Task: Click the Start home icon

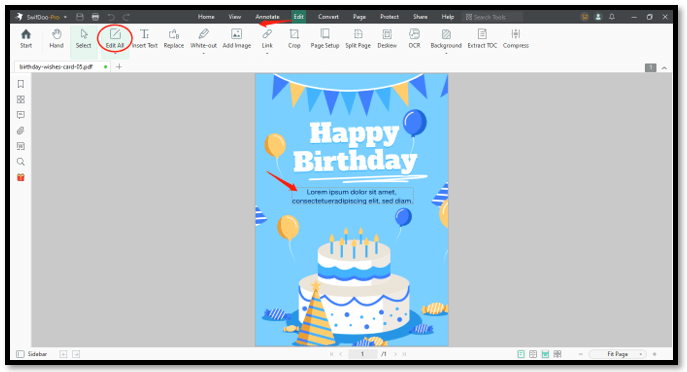Action: pyautogui.click(x=26, y=39)
